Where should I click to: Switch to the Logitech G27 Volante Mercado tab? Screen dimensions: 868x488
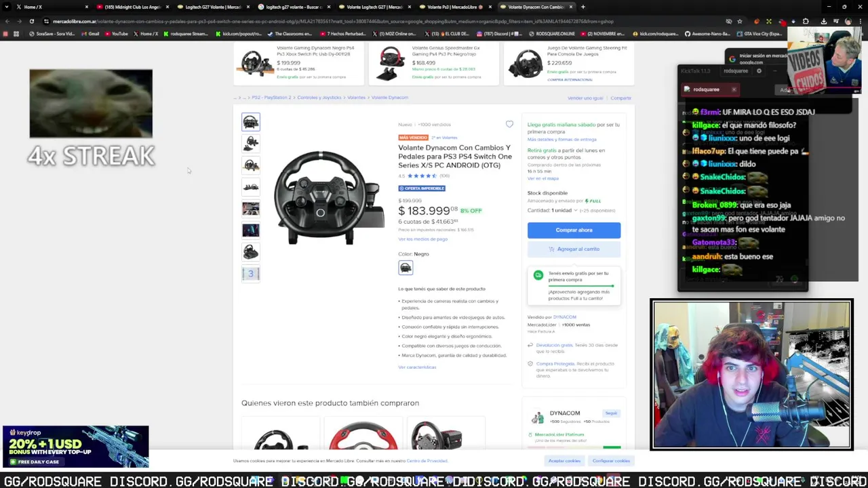(214, 7)
